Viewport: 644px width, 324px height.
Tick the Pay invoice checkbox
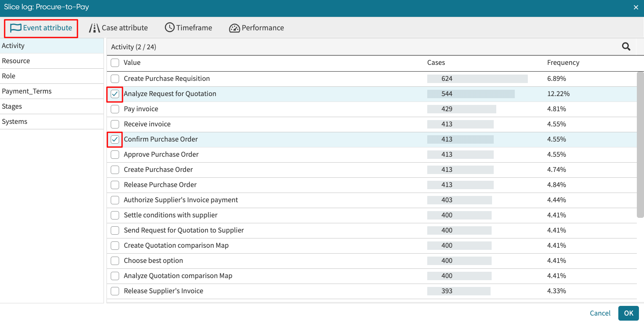pyautogui.click(x=115, y=109)
